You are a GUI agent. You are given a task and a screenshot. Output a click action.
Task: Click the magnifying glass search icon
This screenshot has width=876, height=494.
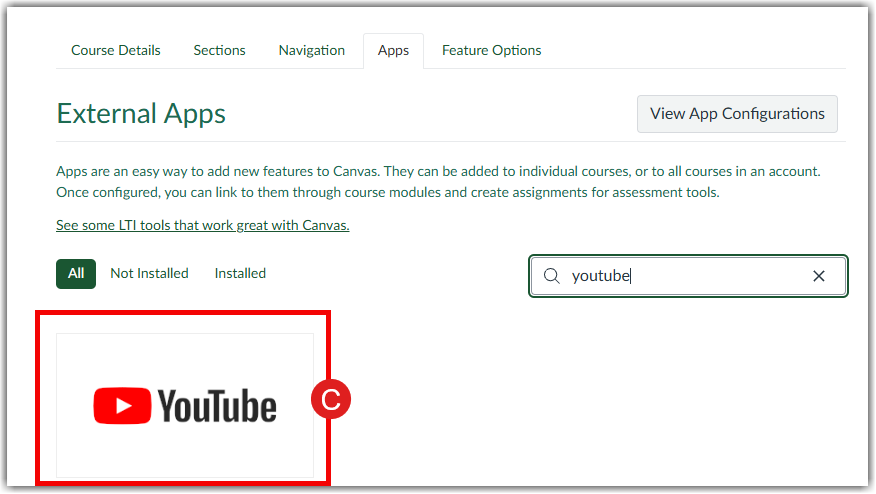551,276
